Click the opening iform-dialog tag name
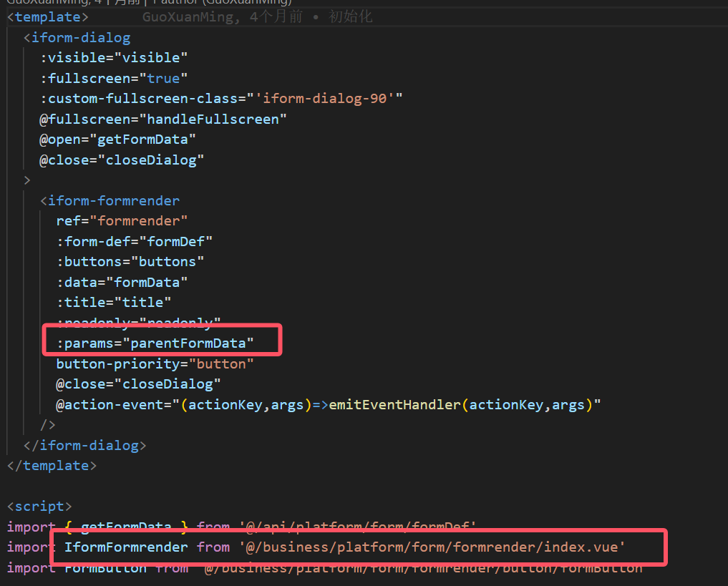 (81, 37)
